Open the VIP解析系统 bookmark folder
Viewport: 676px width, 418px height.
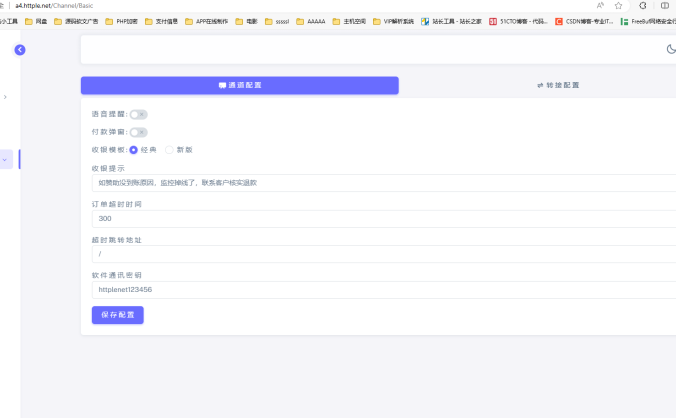pyautogui.click(x=393, y=21)
